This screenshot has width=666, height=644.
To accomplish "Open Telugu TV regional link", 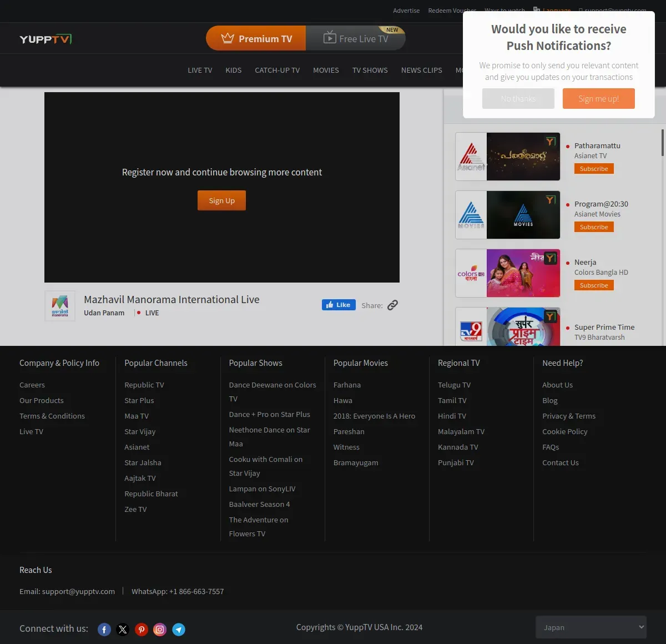I will (x=454, y=385).
